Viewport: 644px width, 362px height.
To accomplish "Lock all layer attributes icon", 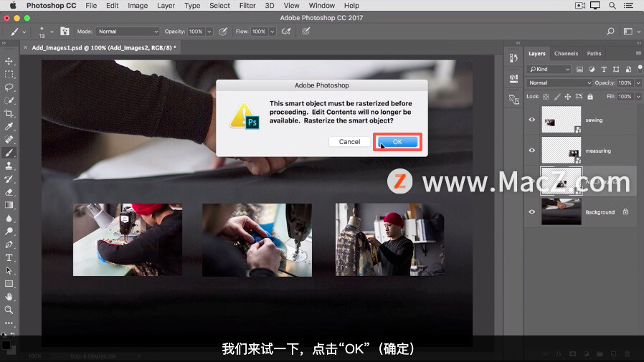I will 590,97.
